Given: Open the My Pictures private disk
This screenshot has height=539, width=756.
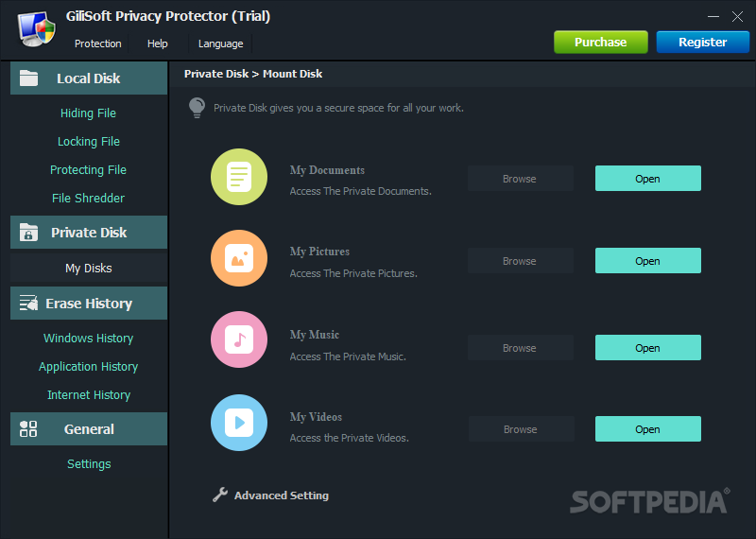Looking at the screenshot, I should click(x=648, y=261).
